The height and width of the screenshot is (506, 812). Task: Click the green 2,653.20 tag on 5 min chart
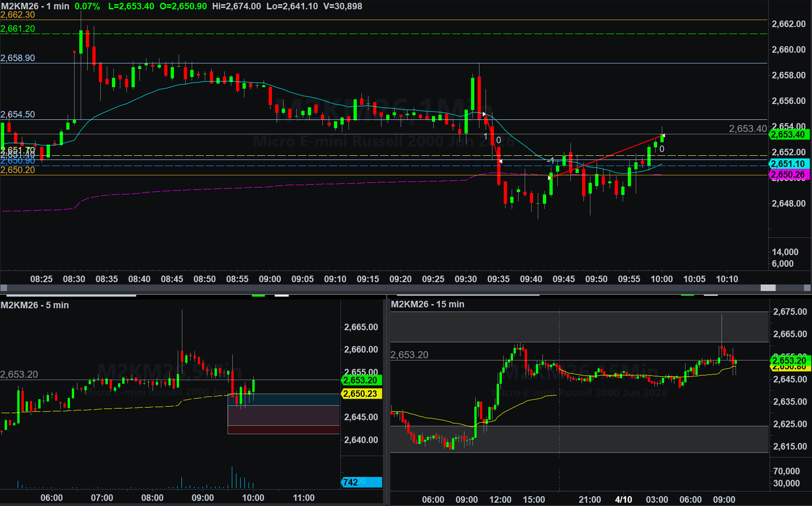click(361, 380)
